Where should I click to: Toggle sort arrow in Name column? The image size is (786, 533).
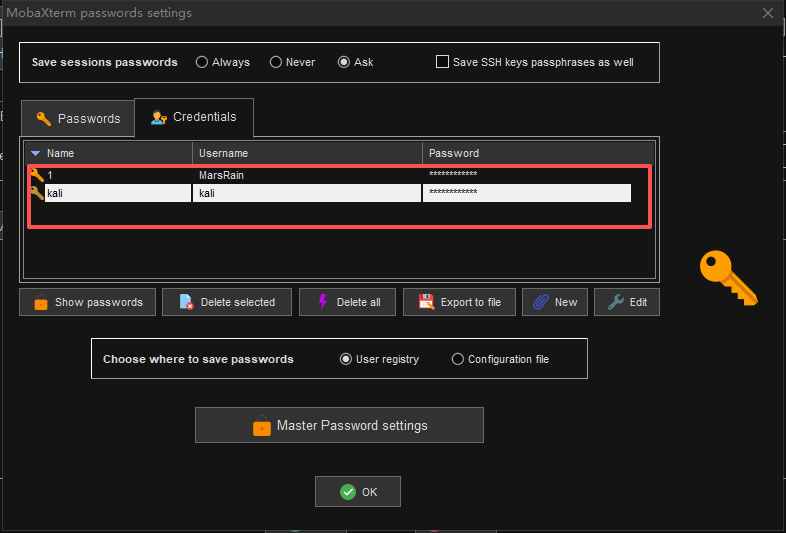pos(35,153)
